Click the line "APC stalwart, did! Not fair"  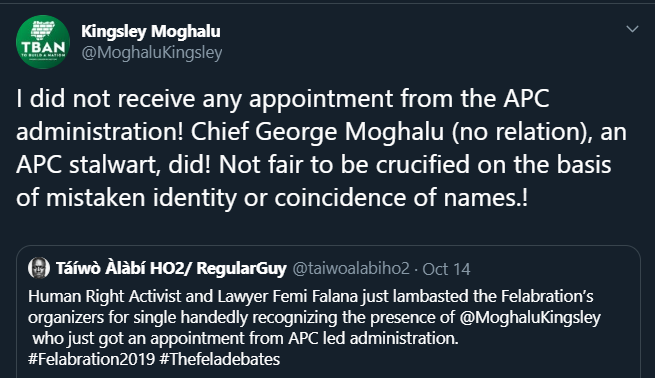tap(313, 165)
